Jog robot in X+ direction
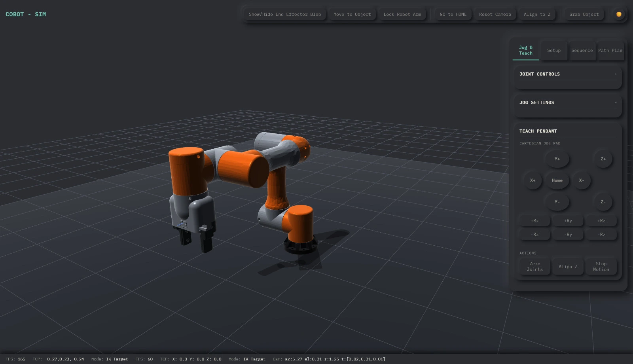Image resolution: width=633 pixels, height=364 pixels. [x=533, y=180]
